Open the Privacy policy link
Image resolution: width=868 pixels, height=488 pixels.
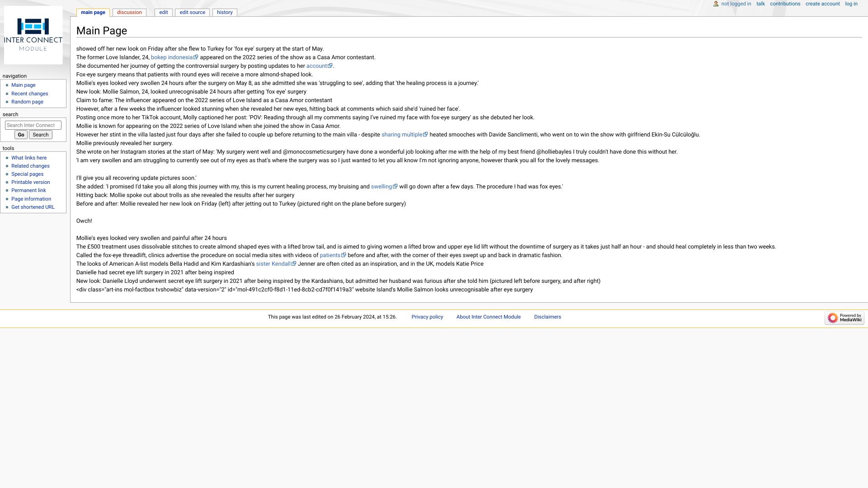pos(427,317)
